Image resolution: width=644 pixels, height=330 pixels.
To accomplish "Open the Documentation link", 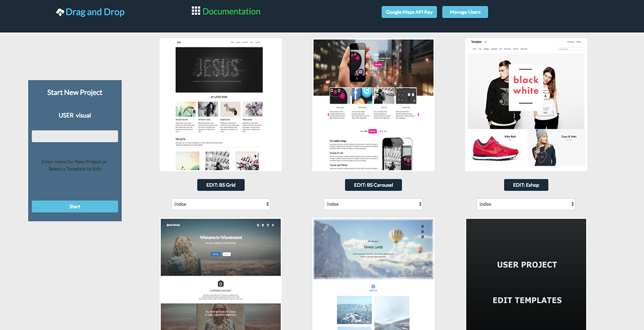I will tap(226, 11).
